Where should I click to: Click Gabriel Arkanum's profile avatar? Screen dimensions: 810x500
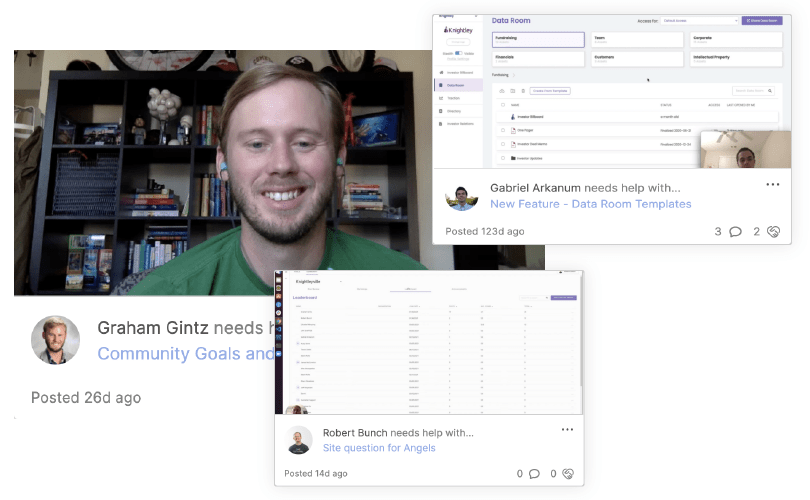click(x=462, y=196)
